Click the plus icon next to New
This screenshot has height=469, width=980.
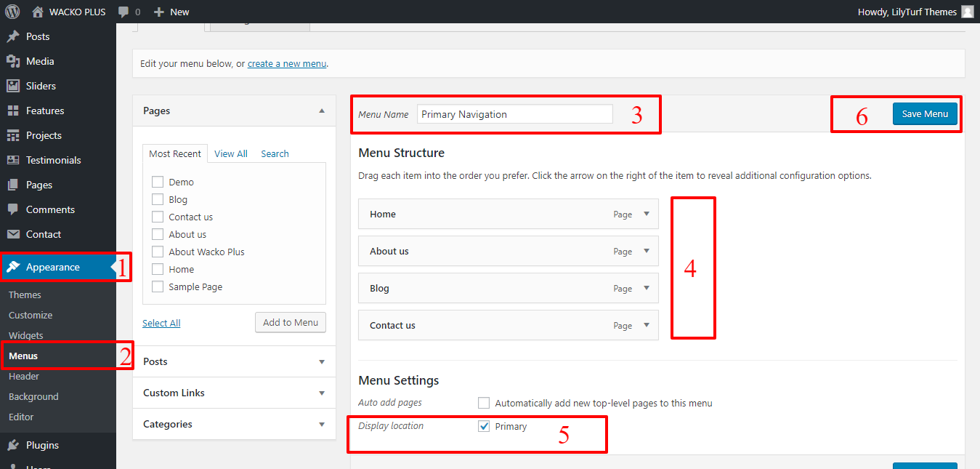pos(159,12)
